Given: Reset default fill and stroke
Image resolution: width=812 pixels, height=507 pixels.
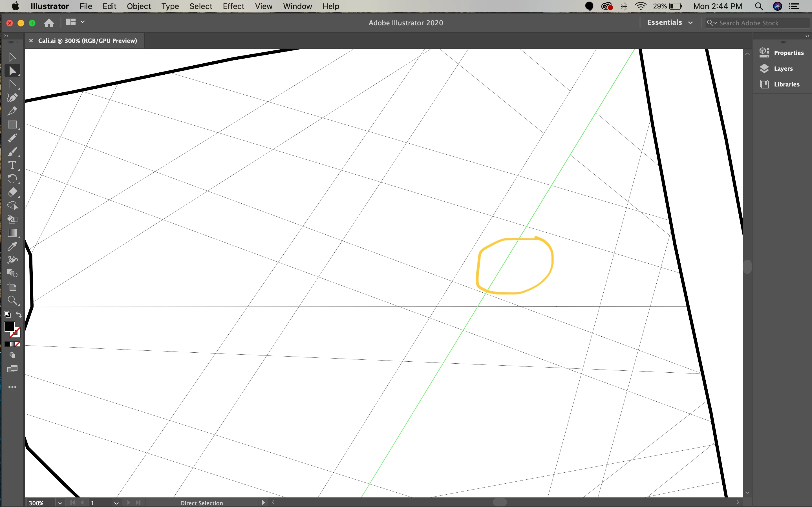Looking at the screenshot, I should (7, 315).
